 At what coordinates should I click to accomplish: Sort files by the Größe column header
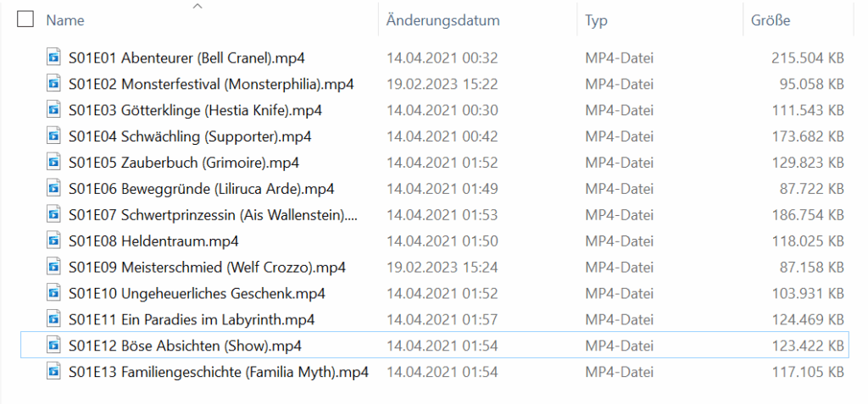pyautogui.click(x=771, y=20)
